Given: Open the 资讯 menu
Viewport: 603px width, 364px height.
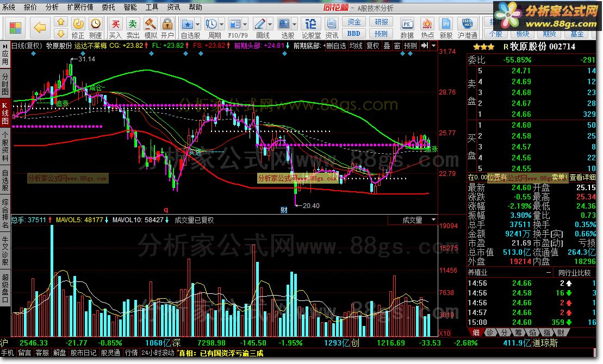Looking at the screenshot, I should (x=173, y=7).
